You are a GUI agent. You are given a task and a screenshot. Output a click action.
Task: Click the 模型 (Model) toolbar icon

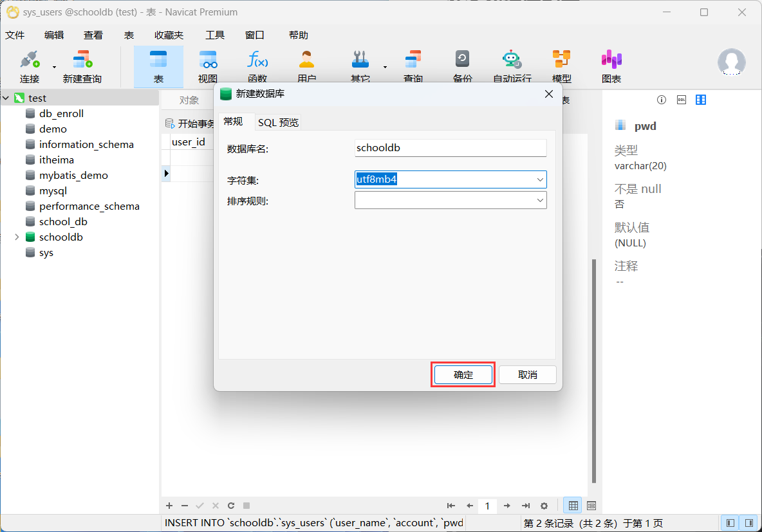561,67
